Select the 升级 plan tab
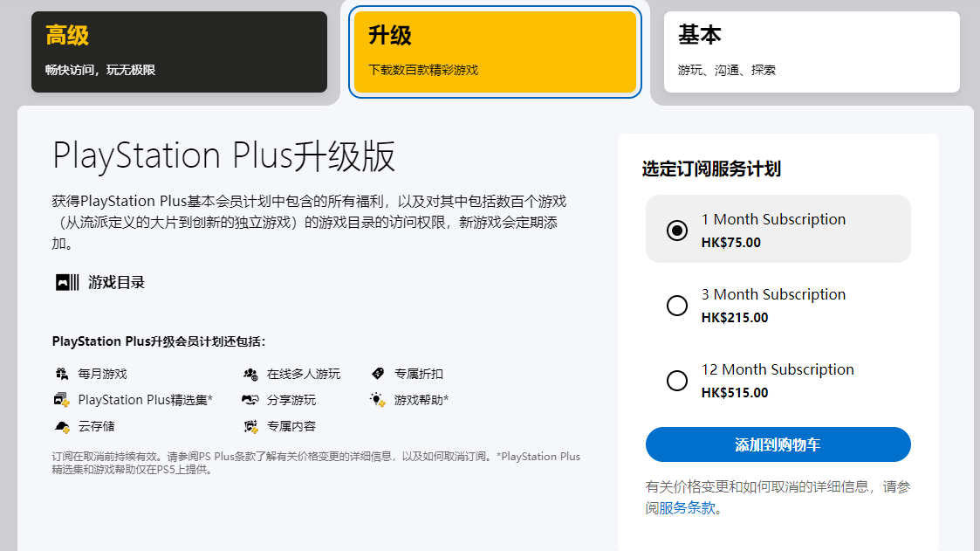The image size is (980, 551). click(495, 51)
